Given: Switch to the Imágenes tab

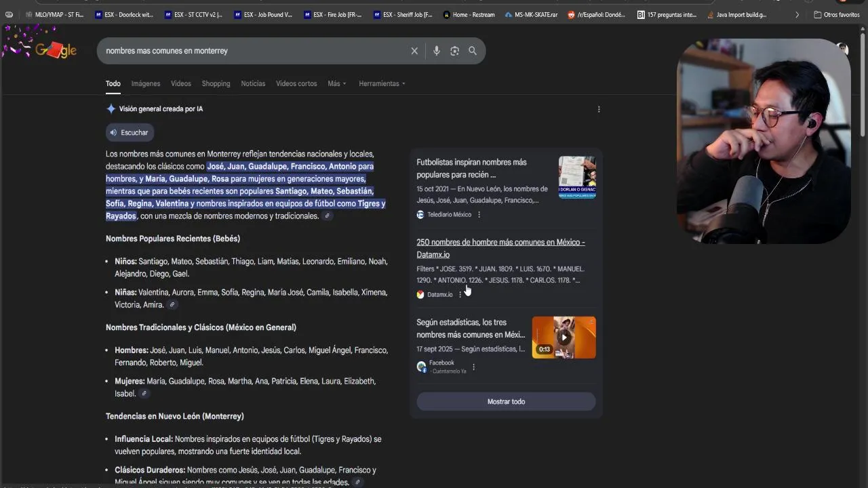Looking at the screenshot, I should point(146,83).
